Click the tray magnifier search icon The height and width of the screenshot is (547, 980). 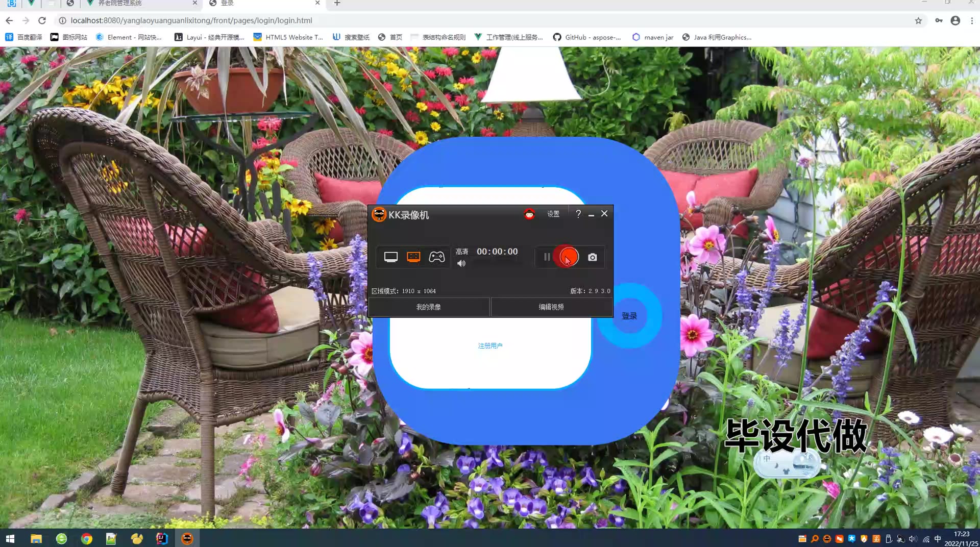[x=815, y=539]
